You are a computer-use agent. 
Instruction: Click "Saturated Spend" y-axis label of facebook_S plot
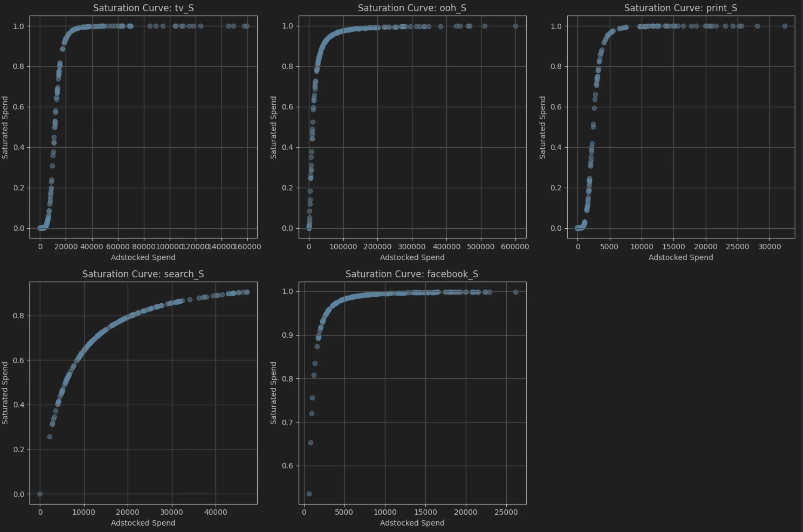[273, 393]
